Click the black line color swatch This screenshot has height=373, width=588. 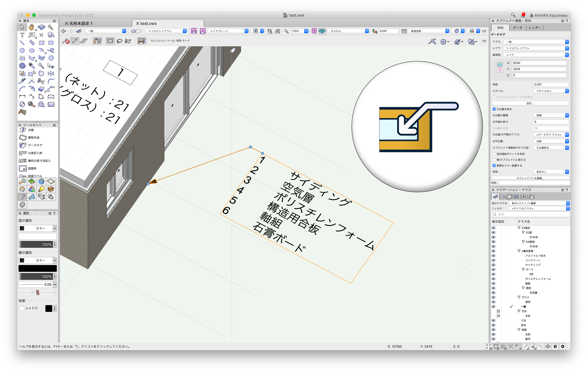pyautogui.click(x=38, y=268)
